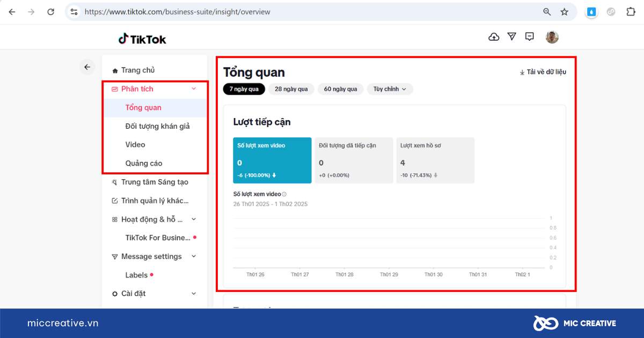The height and width of the screenshot is (338, 644).
Task: Click the Tổng quan page heading
Action: click(254, 72)
